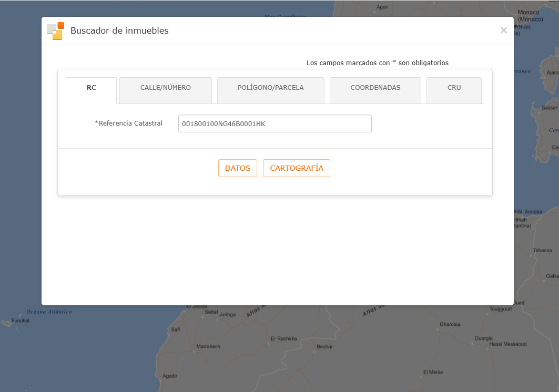The width and height of the screenshot is (559, 392).
Task: Click Funchal label on the map
Action: click(21, 321)
